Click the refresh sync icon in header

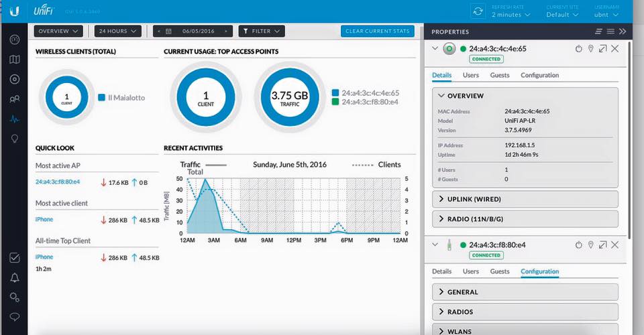[478, 11]
